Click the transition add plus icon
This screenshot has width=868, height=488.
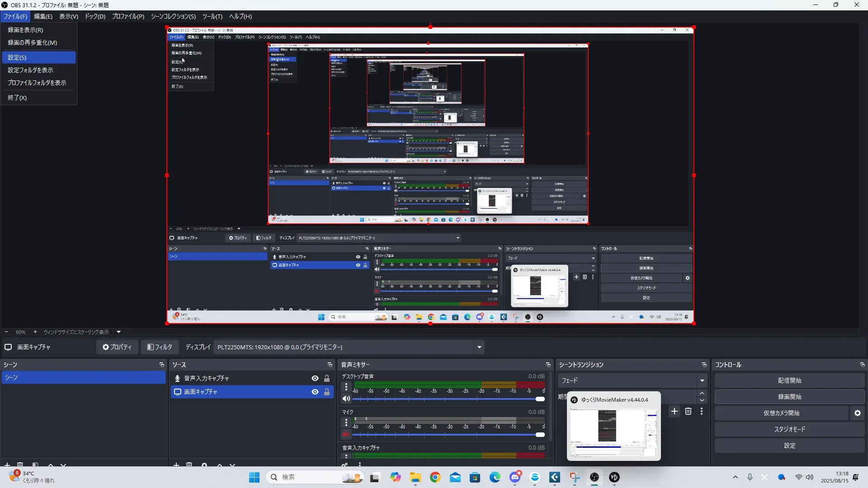click(674, 411)
